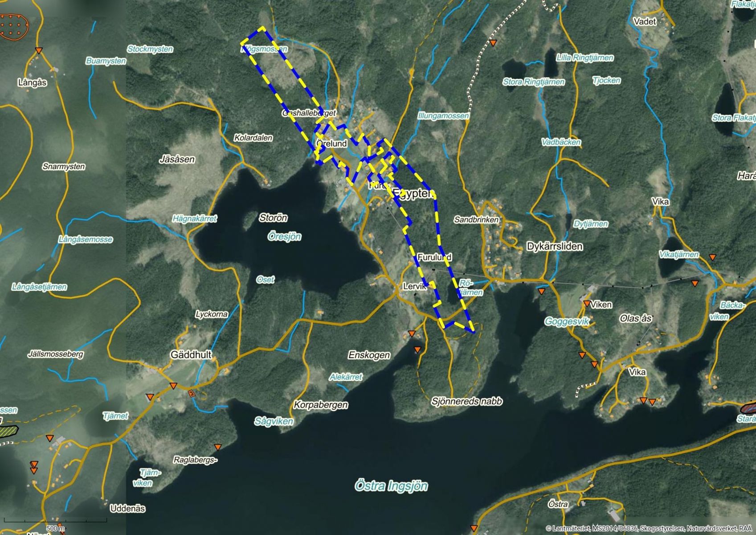The width and height of the screenshot is (756, 535).
Task: Click the green hatched area at left edge
Action: [x=8, y=431]
